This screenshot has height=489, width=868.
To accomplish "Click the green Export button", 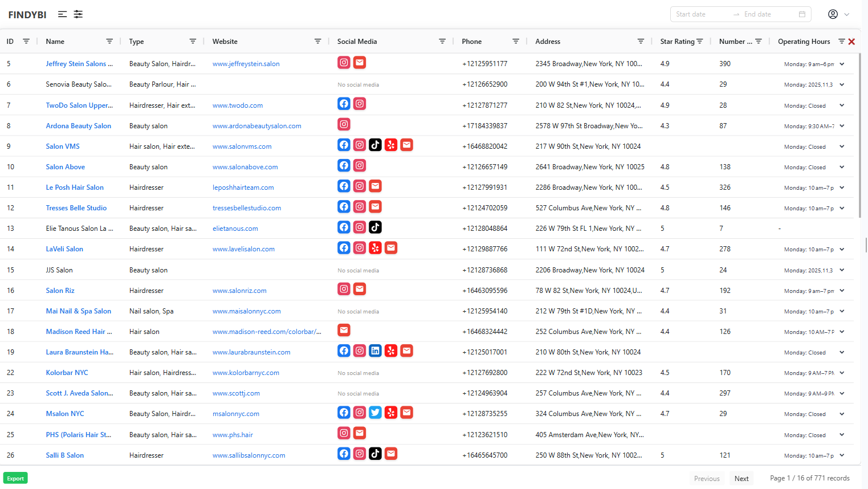I will (x=15, y=478).
